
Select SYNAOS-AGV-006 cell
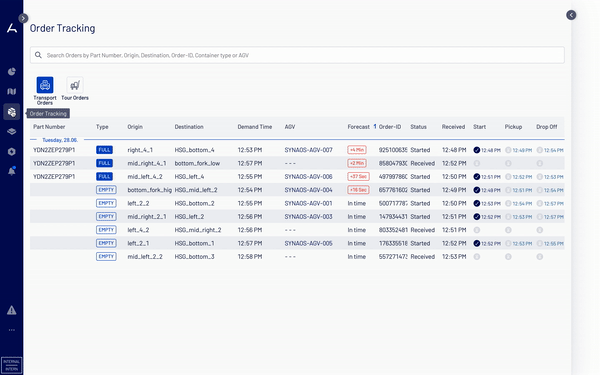308,177
